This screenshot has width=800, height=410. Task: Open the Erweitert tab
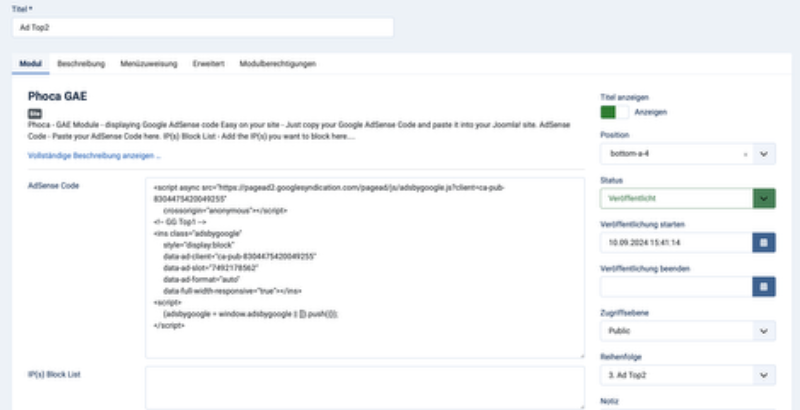(208, 64)
